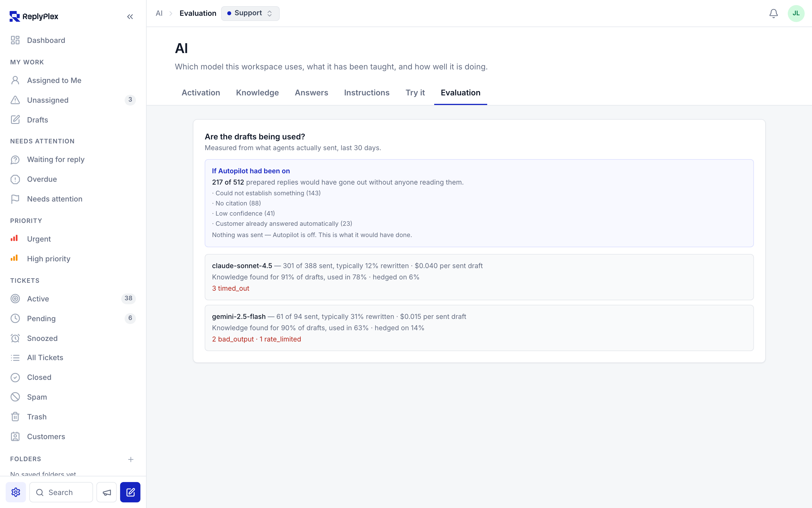Open Pending tickets
Screen dimensions: 812x508
[x=73, y=318]
